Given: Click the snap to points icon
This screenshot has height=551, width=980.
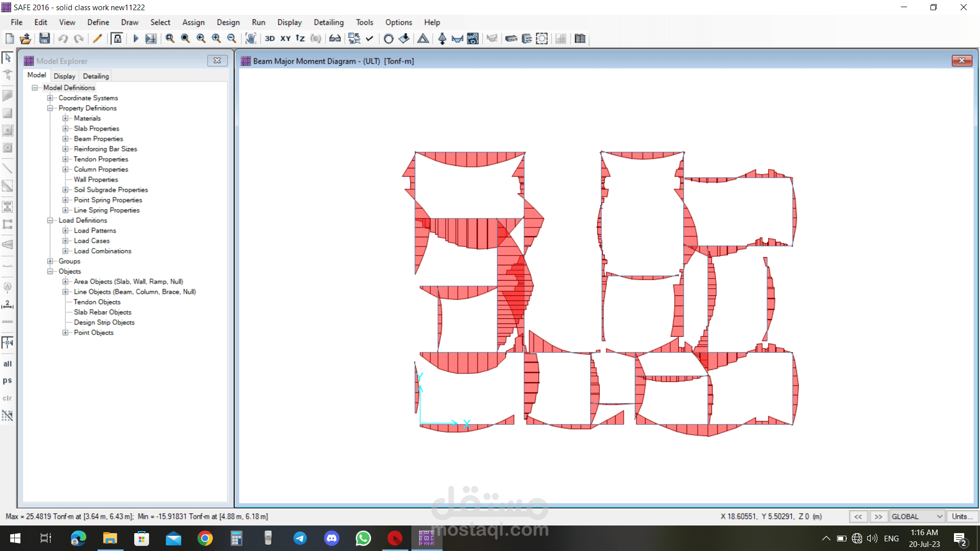Looking at the screenshot, I should 8,343.
